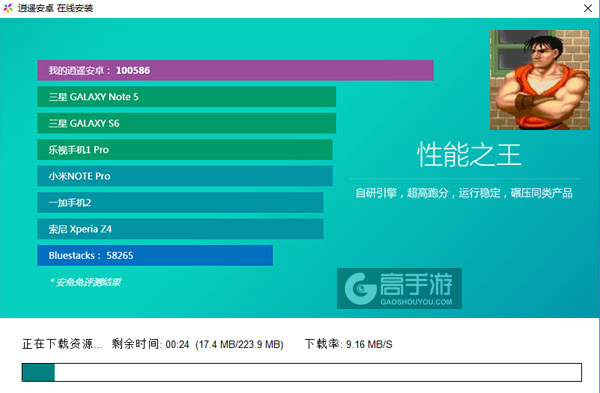Click the 我的逍遥安卓 100586 score bar

pos(235,70)
